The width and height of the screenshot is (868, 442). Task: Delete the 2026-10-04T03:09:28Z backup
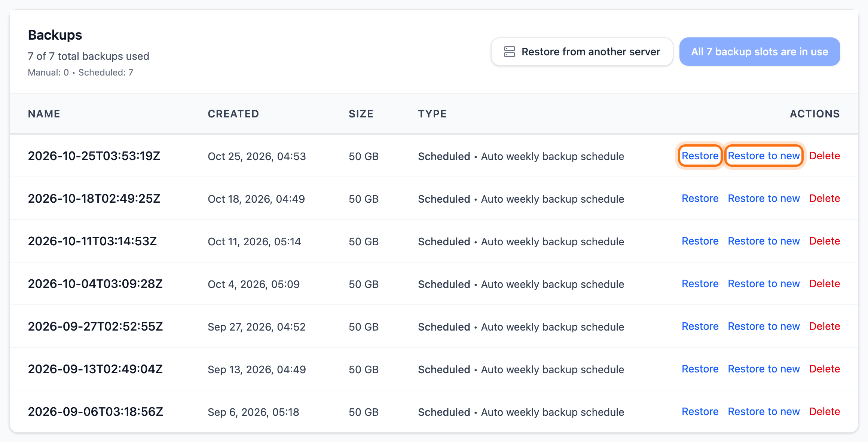coord(825,284)
